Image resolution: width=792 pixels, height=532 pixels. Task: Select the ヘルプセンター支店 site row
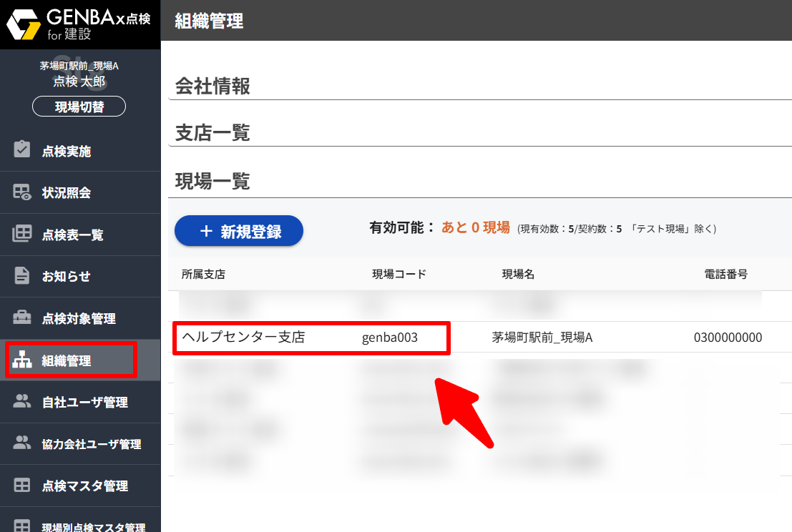(243, 338)
